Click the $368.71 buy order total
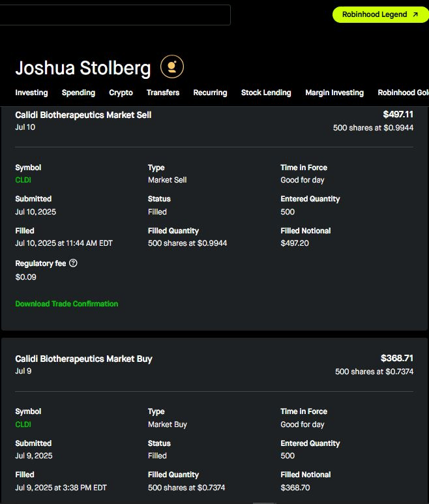429x504 pixels. click(396, 358)
